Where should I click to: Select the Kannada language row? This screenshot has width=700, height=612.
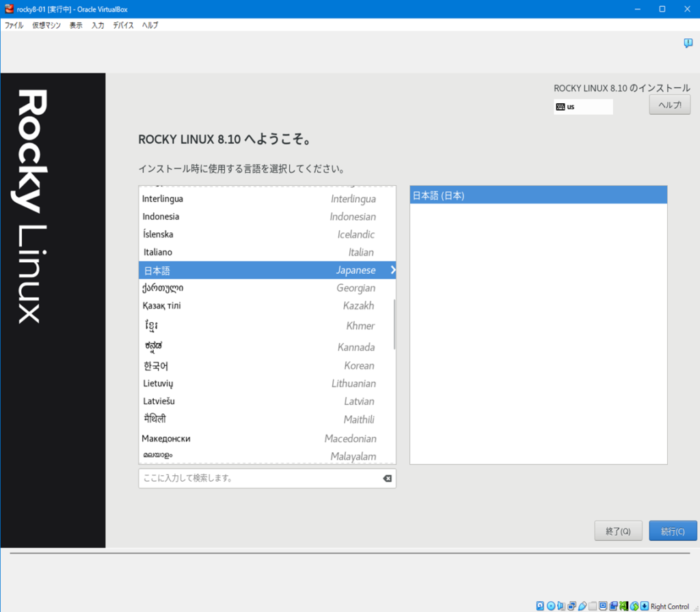[x=267, y=346]
